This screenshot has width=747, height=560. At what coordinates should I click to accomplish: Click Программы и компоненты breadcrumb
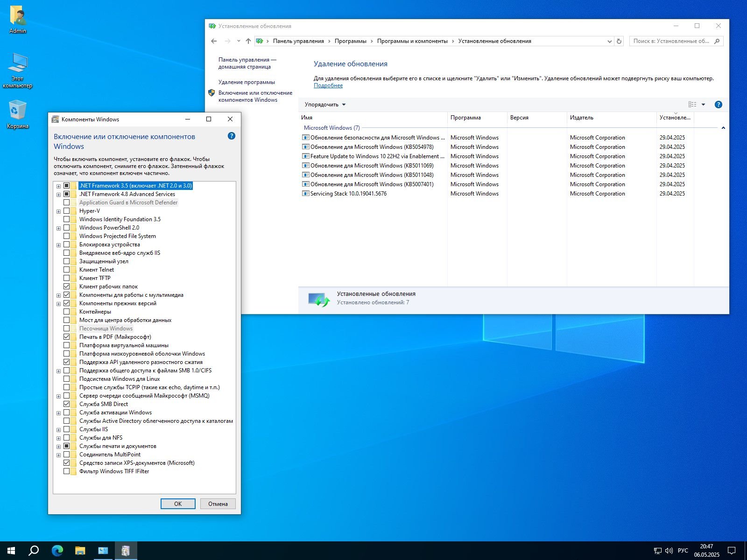(x=412, y=41)
